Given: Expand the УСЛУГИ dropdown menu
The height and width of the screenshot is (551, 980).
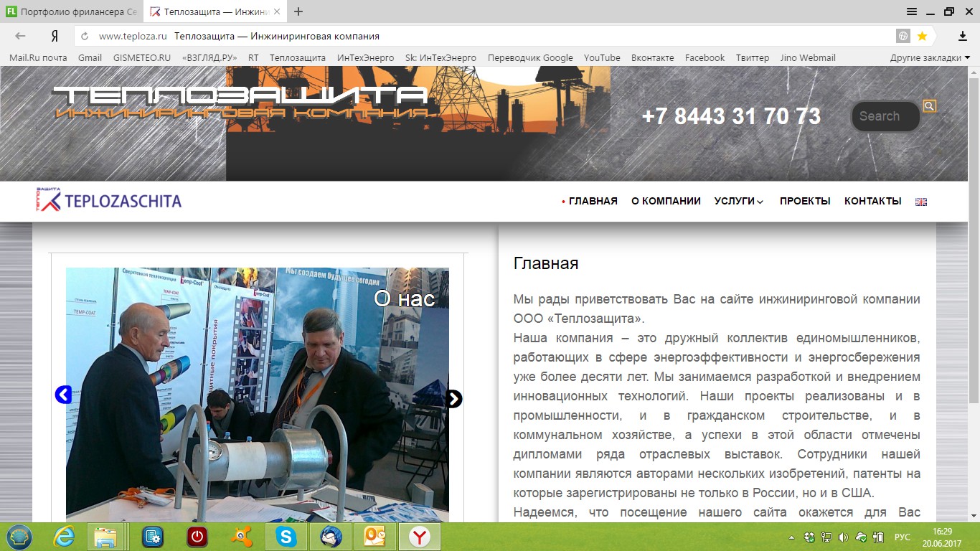Looking at the screenshot, I should pyautogui.click(x=739, y=201).
